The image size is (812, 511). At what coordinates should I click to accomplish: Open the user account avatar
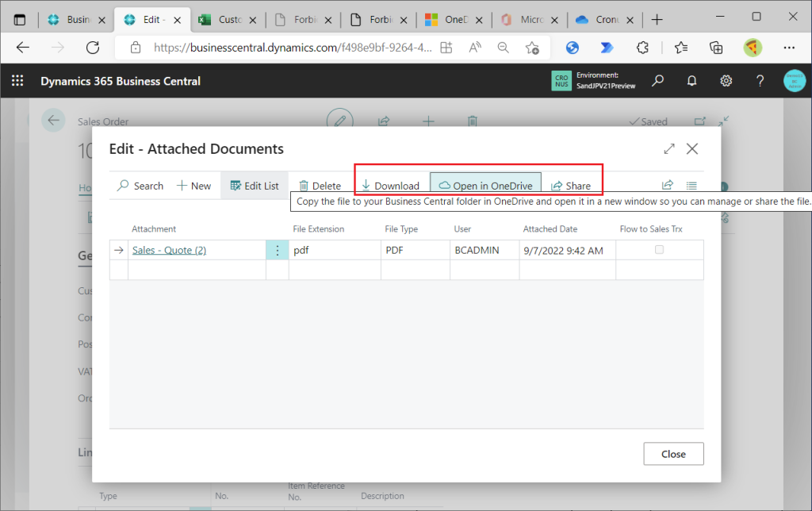click(795, 81)
